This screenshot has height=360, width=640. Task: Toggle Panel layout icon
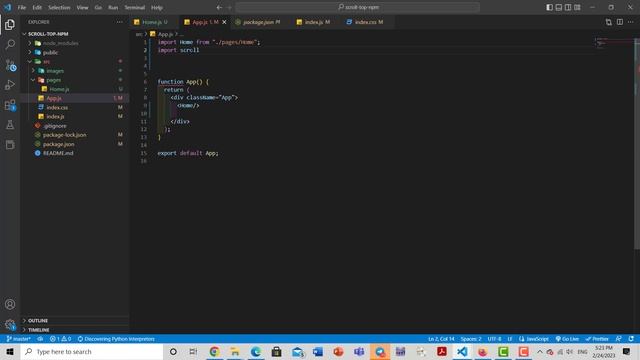(x=559, y=7)
